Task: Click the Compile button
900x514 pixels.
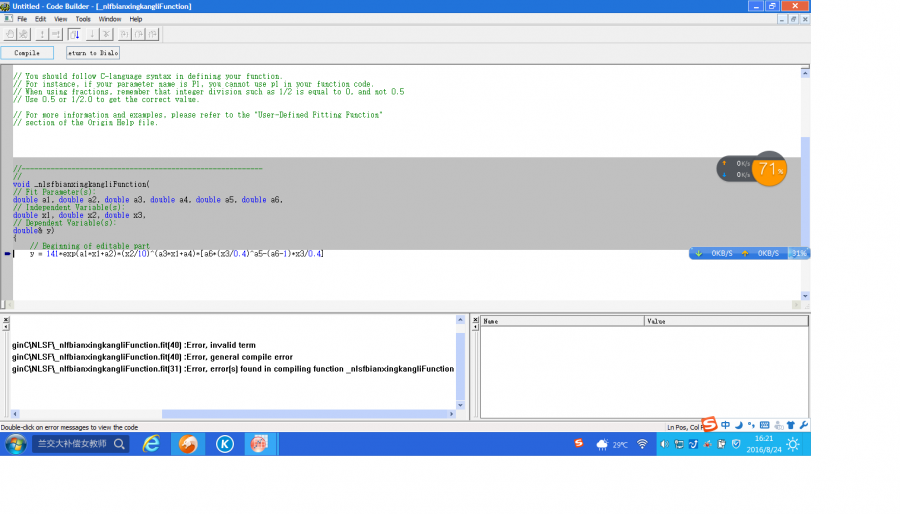Action: 27,53
